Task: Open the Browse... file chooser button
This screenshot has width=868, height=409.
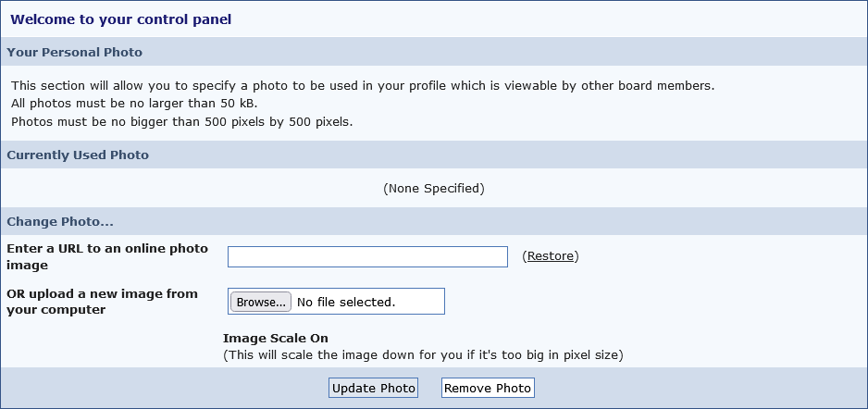Action: coord(261,303)
